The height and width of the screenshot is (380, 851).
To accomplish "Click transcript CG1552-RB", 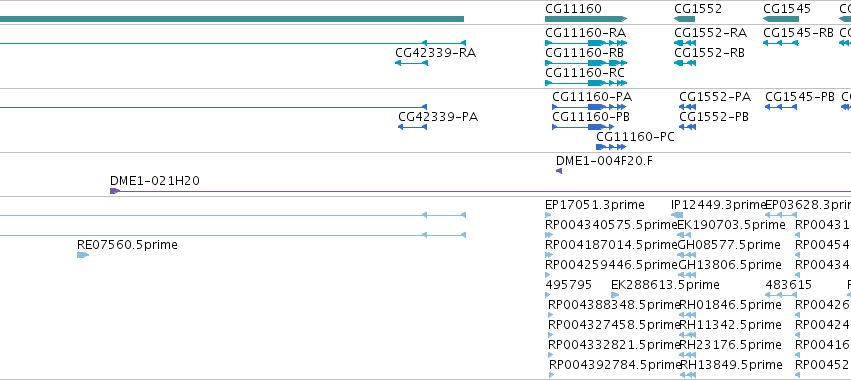I will point(709,53).
